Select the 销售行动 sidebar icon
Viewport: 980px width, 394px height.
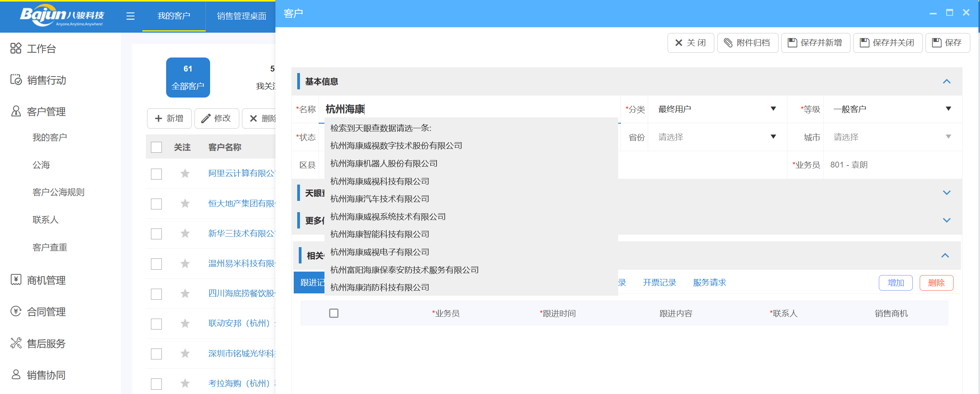tap(16, 80)
